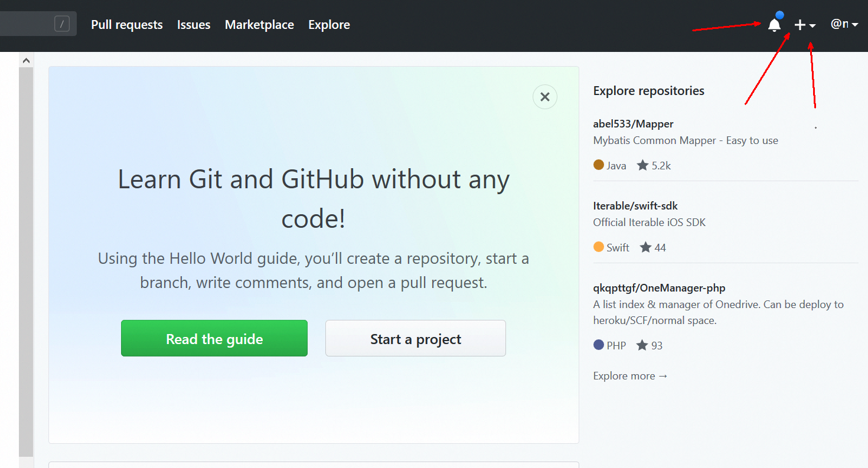Click your profile avatar

(x=838, y=24)
